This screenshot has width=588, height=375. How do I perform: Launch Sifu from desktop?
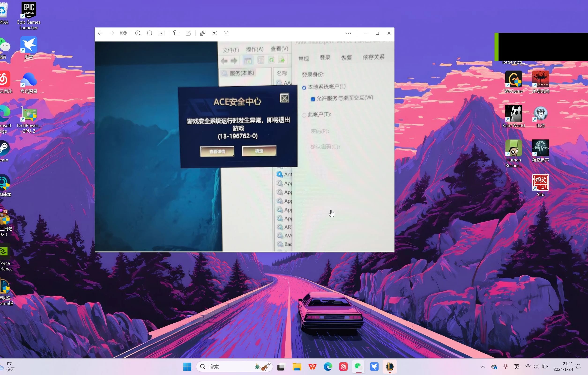[541, 186]
